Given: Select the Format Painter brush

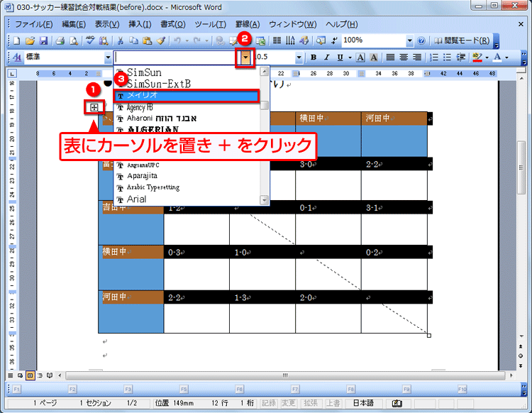Looking at the screenshot, I should [161, 40].
